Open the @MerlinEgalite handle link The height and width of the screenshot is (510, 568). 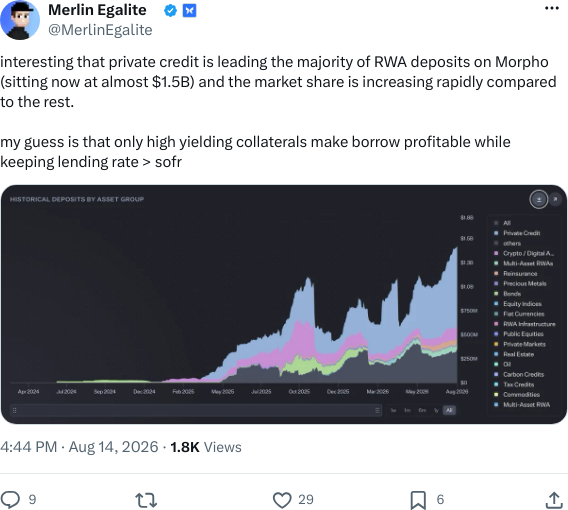[x=100, y=30]
